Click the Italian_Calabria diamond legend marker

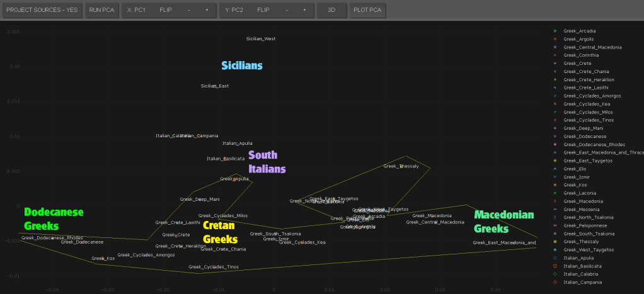tap(555, 274)
